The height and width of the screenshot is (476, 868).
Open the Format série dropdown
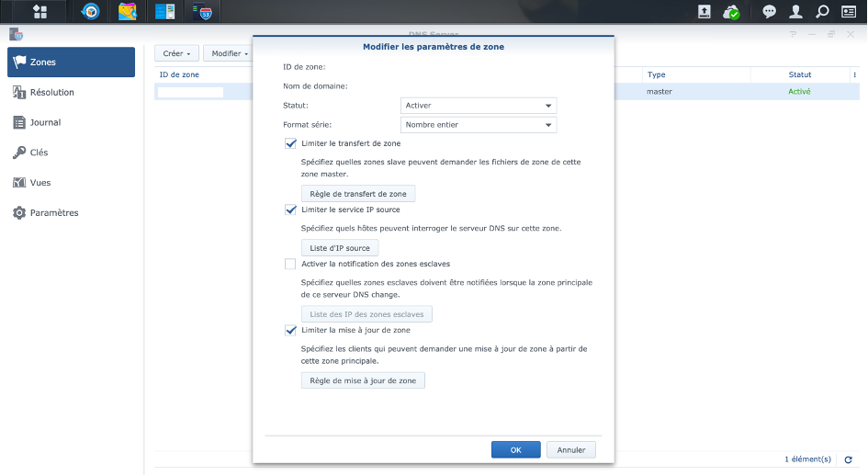[479, 125]
